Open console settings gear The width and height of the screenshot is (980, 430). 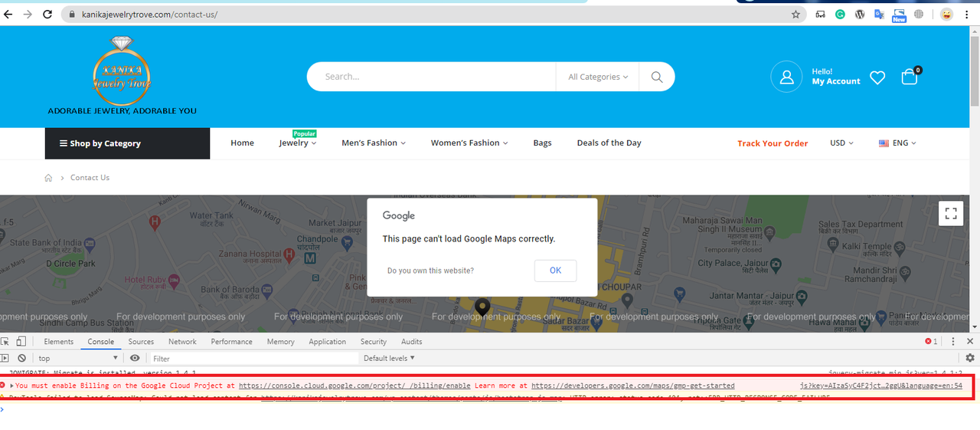970,358
